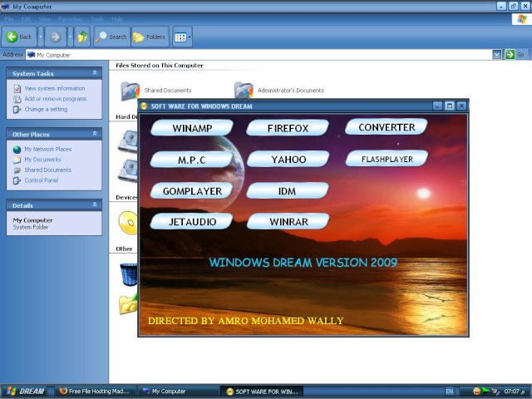Choose the M.P.C button
The height and width of the screenshot is (399, 532).
pyautogui.click(x=192, y=160)
